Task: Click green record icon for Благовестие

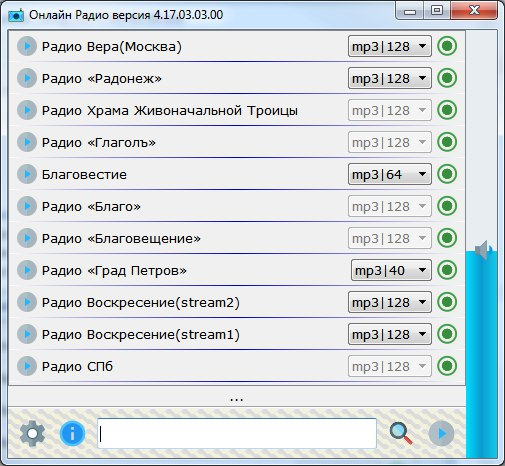Action: click(447, 174)
